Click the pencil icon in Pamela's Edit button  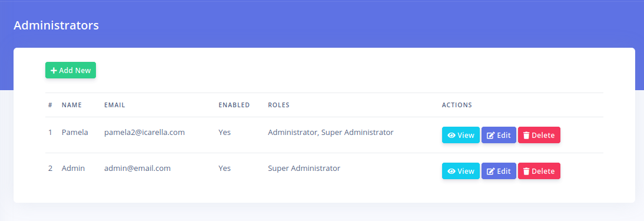pyautogui.click(x=490, y=136)
